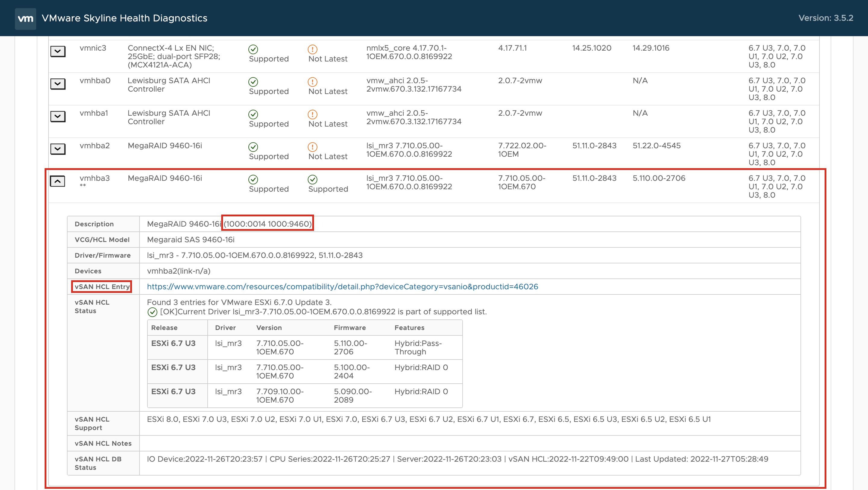Click the VMware vm logo icon
The width and height of the screenshot is (868, 490).
[25, 19]
